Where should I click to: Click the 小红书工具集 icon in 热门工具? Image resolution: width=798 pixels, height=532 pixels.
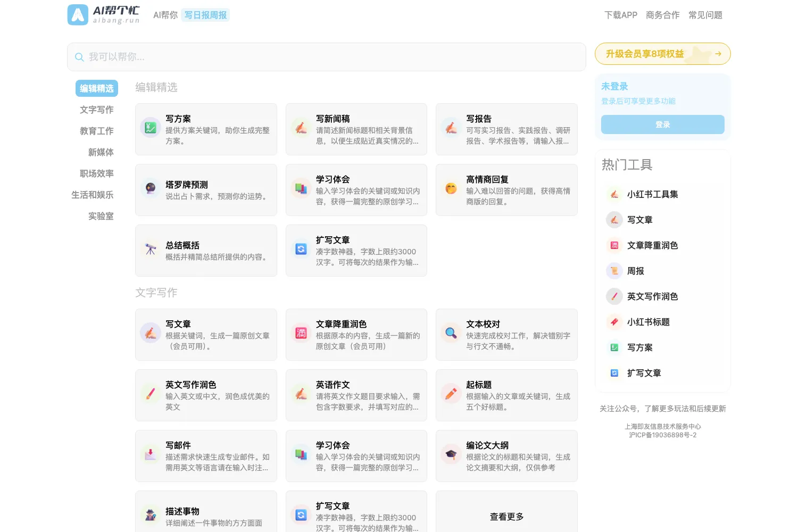pyautogui.click(x=614, y=194)
